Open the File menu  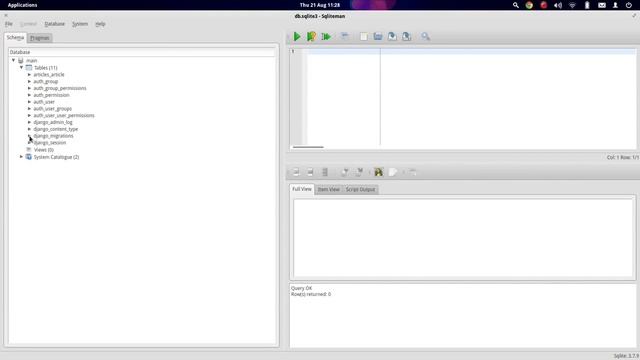pyautogui.click(x=9, y=24)
